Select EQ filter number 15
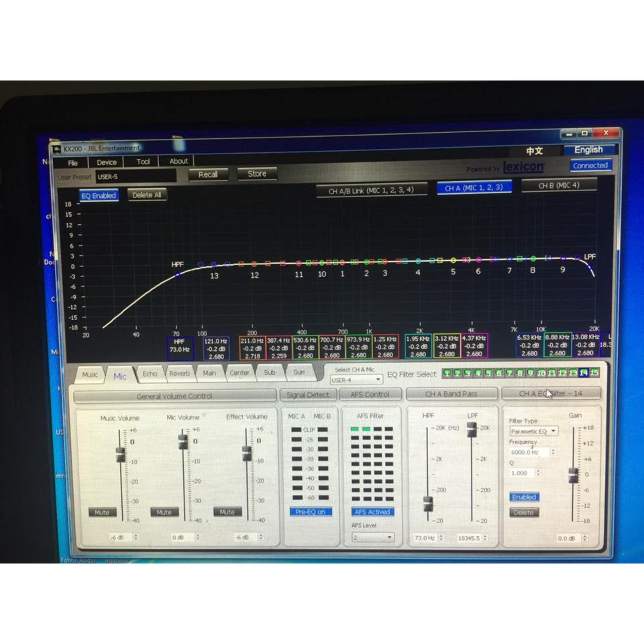Image resolution: width=644 pixels, height=644 pixels. (594, 372)
